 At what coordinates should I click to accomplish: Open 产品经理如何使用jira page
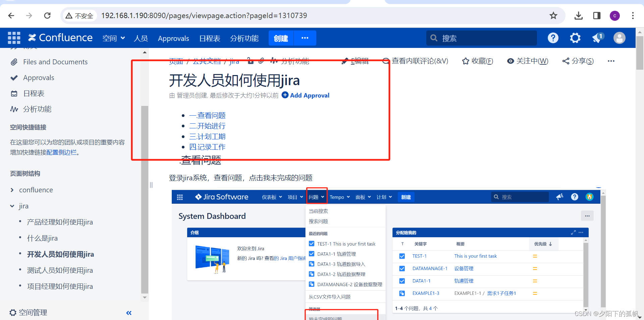[60, 222]
